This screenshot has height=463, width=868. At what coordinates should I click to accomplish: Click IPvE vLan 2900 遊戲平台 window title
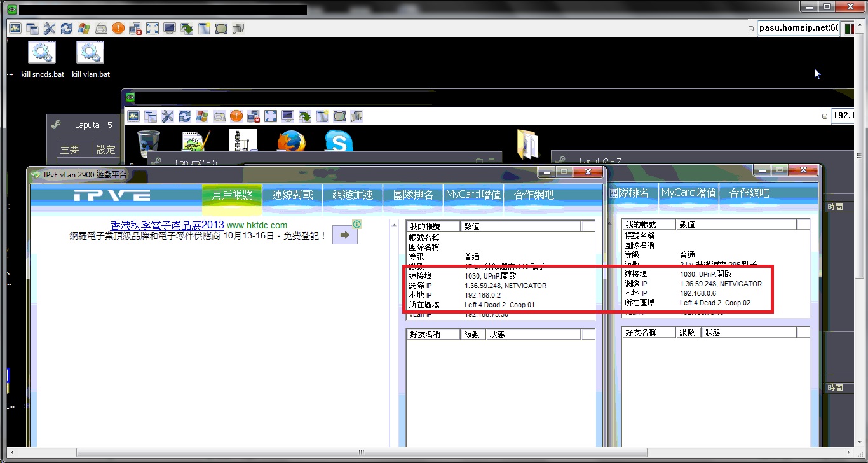(x=85, y=175)
